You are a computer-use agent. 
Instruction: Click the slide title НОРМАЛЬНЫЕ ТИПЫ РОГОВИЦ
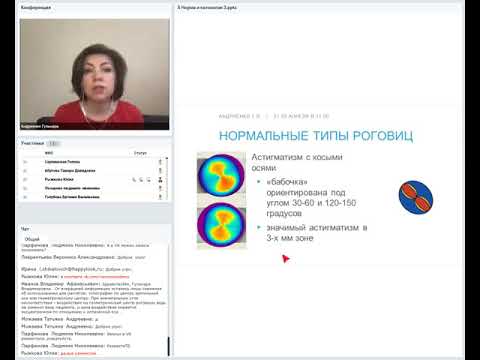coord(316,136)
